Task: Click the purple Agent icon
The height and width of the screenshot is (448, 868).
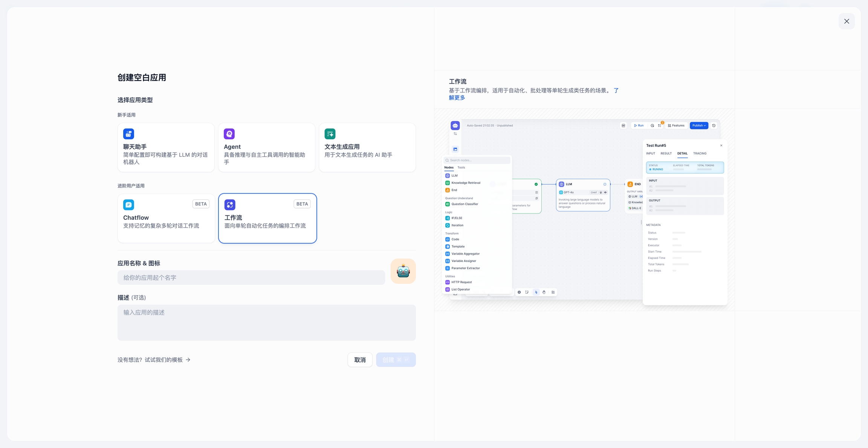Action: point(229,134)
